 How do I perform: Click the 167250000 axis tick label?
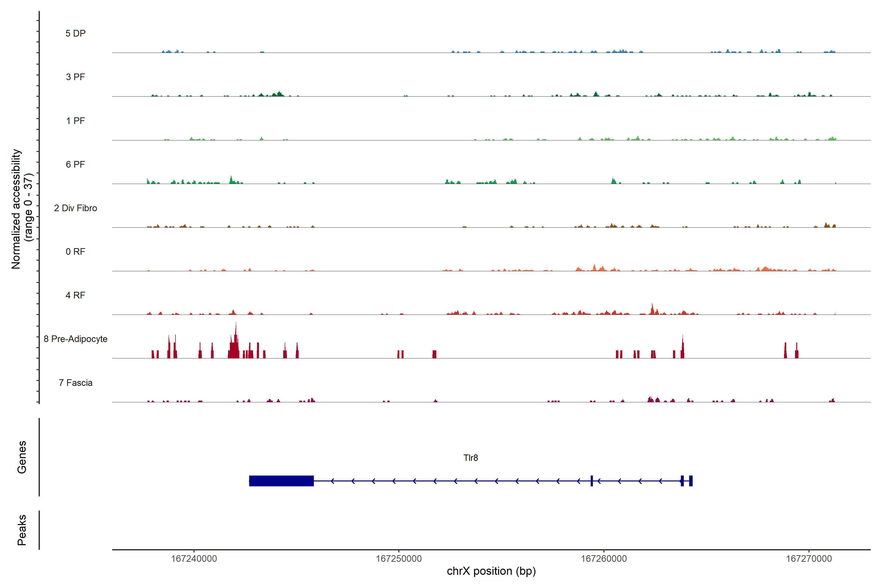coord(399,559)
